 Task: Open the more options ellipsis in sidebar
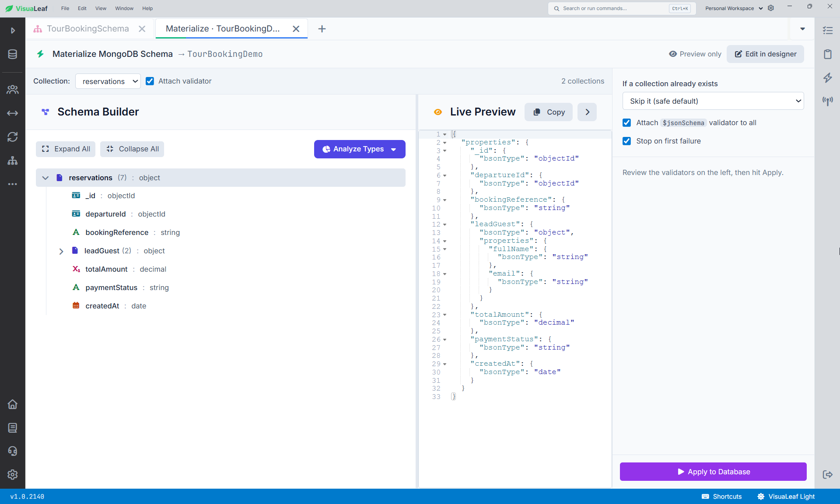(13, 184)
